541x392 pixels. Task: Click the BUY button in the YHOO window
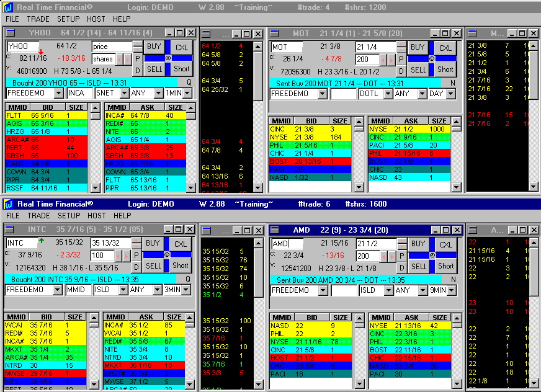[154, 47]
